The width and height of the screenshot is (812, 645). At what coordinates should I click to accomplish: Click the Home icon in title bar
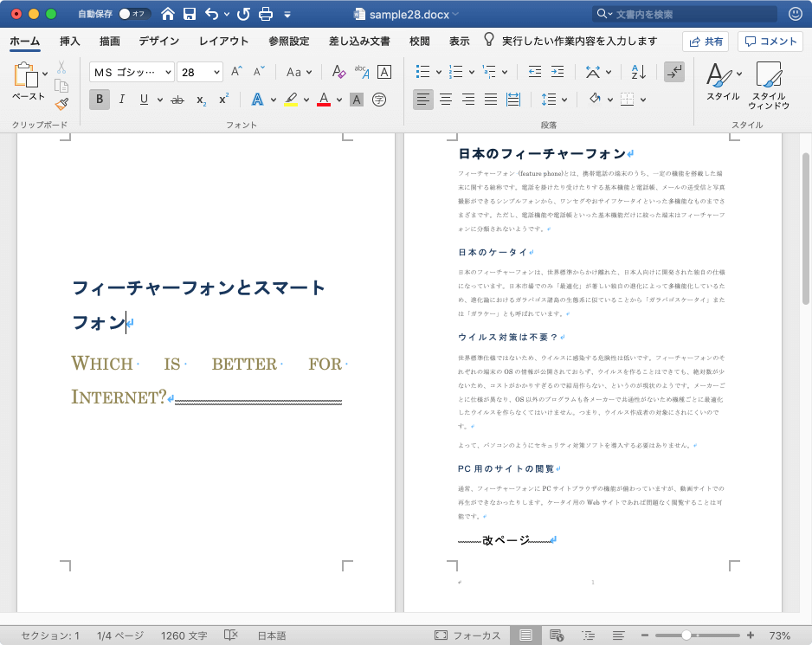167,14
